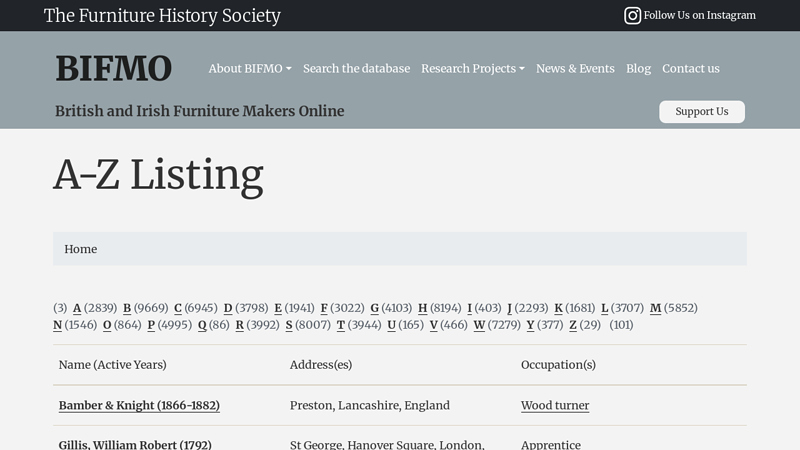800x450 pixels.
Task: Filter listing by letter T
Action: [341, 325]
